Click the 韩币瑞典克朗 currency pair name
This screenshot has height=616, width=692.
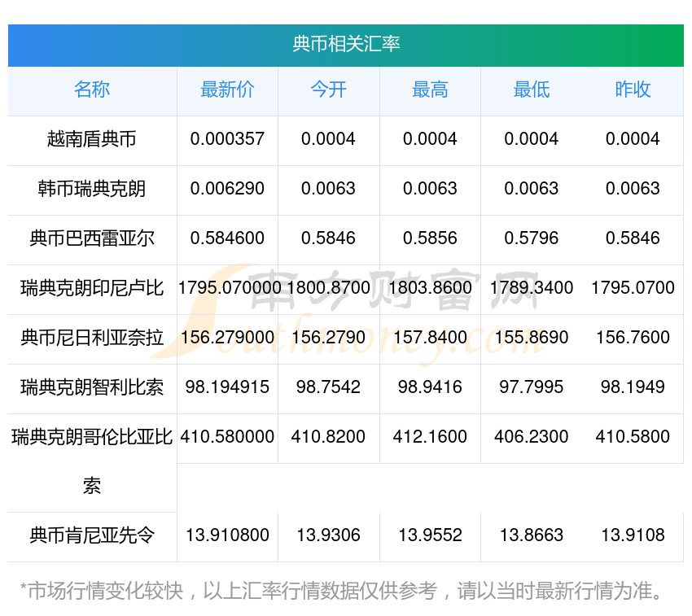92,189
